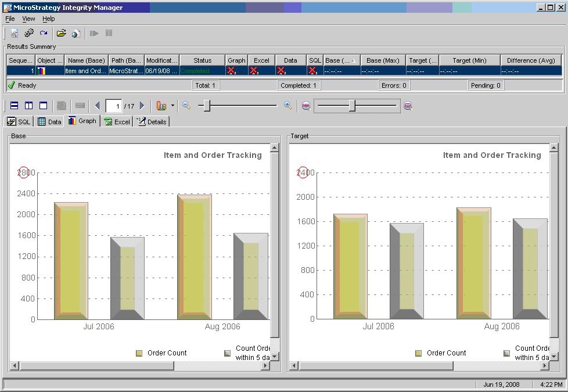Viewport: 568px width, 392px height.
Task: Sort by Status column header
Action: tap(203, 60)
